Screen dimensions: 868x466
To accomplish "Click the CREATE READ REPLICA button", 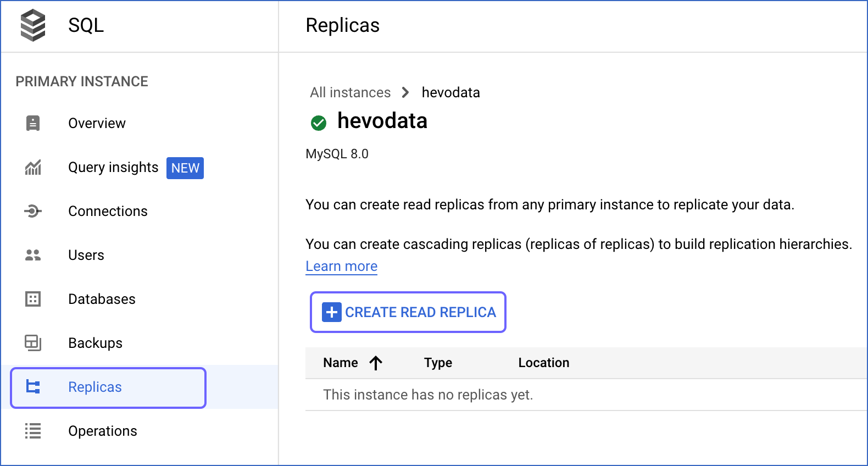I will tap(408, 312).
